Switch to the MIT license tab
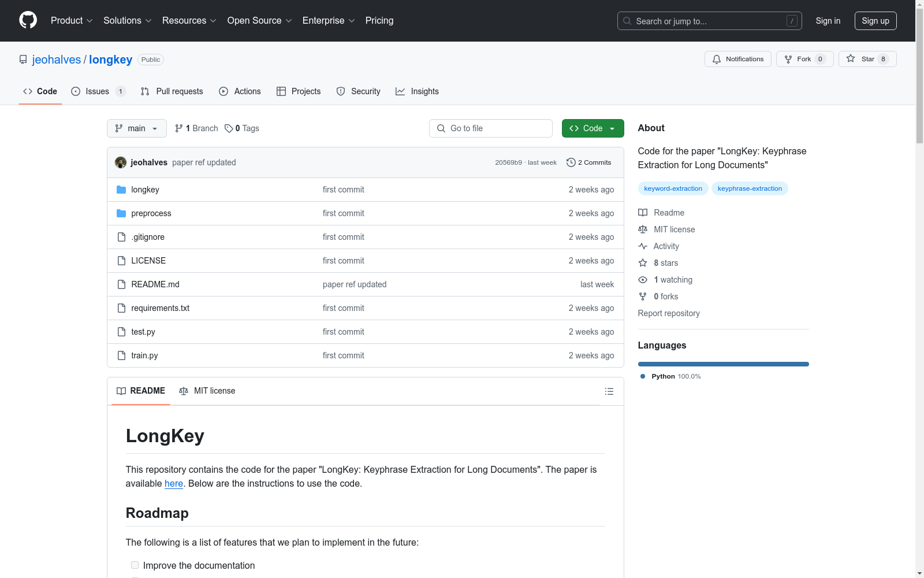Image resolution: width=924 pixels, height=578 pixels. [x=207, y=391]
